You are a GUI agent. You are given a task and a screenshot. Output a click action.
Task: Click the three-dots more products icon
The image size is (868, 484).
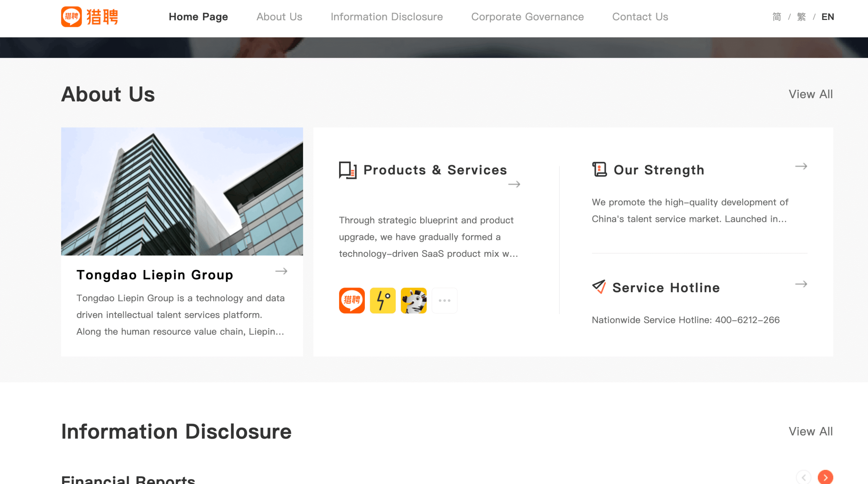click(x=444, y=301)
